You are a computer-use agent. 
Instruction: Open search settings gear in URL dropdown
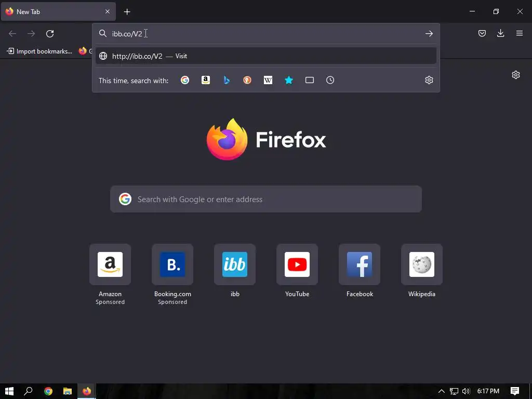point(429,80)
